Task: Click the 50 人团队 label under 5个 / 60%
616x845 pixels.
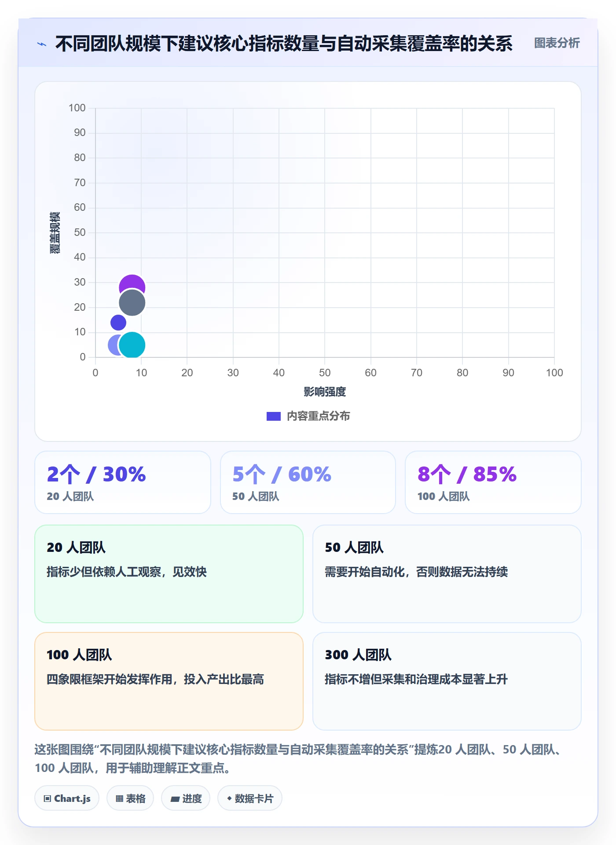Action: pos(256,496)
